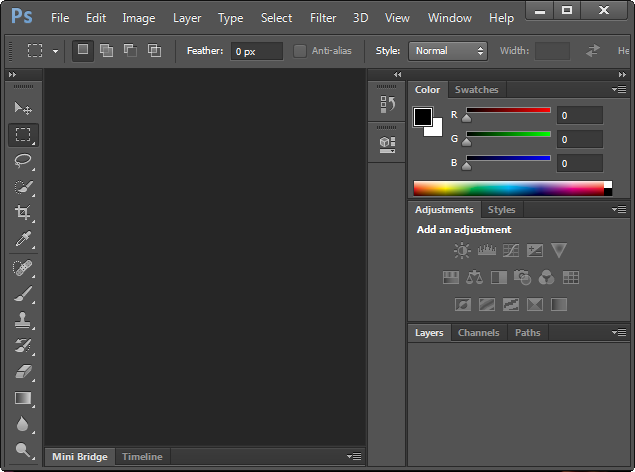The image size is (635, 472).
Task: Click the G value field
Action: 580,140
